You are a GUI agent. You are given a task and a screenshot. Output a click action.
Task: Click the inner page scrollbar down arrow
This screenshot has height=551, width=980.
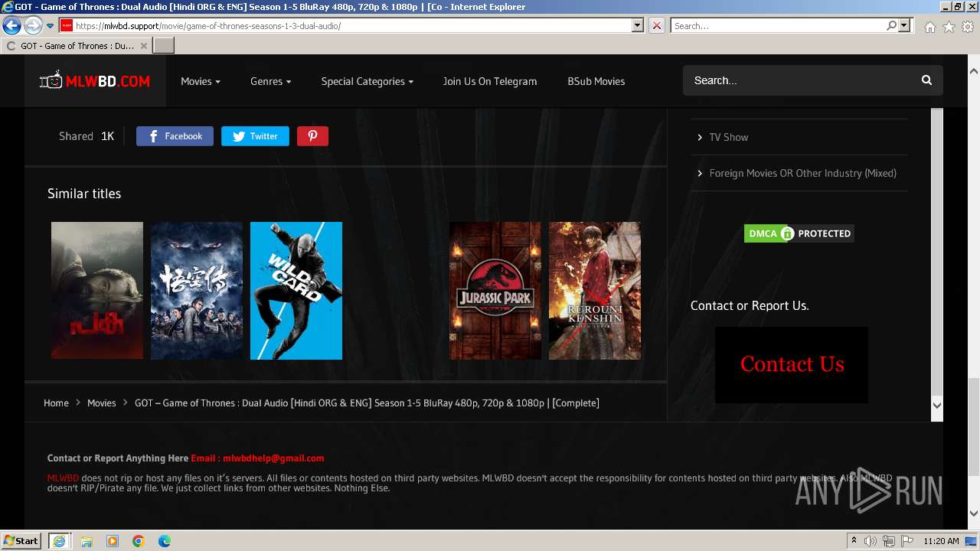point(937,405)
